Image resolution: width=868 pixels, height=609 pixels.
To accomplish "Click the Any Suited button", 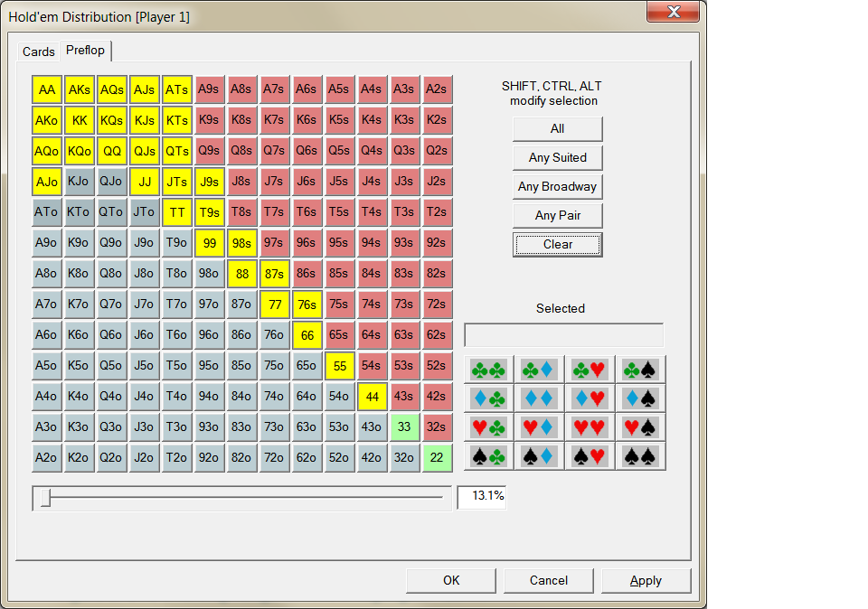I will coord(558,157).
